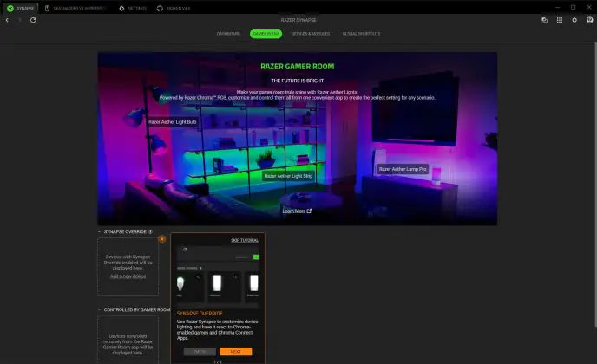The height and width of the screenshot is (364, 597).
Task: Open the Dashboard section
Action: click(228, 34)
